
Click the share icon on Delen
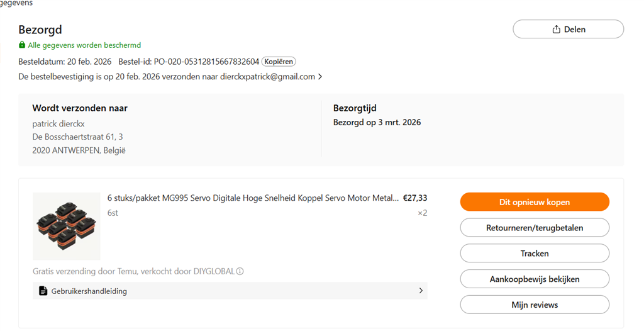[x=556, y=30]
